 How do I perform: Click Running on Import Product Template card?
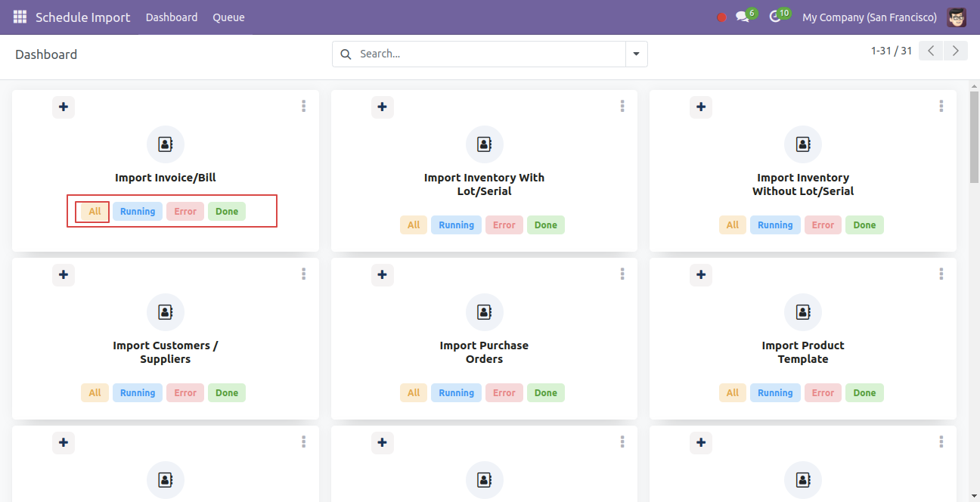tap(775, 393)
